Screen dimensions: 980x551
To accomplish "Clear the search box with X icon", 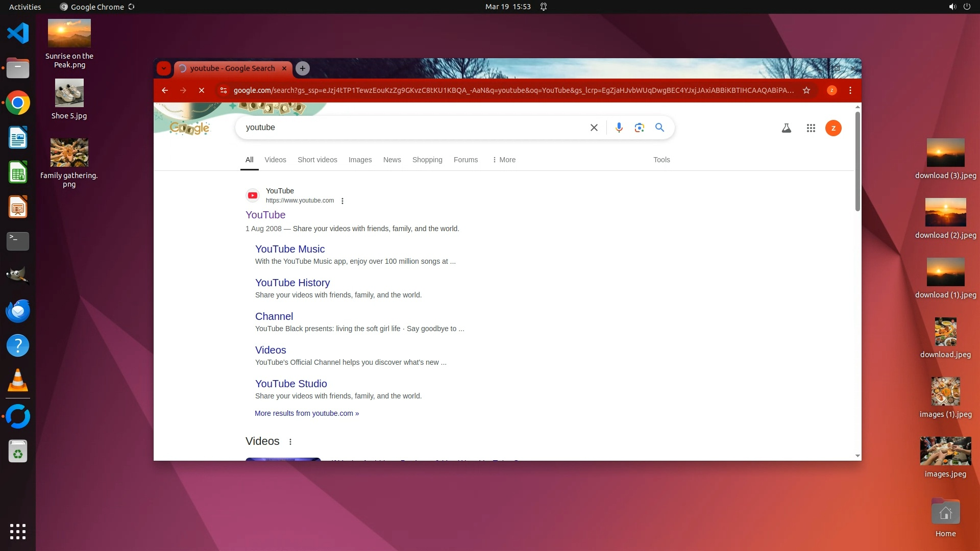I will tap(594, 128).
